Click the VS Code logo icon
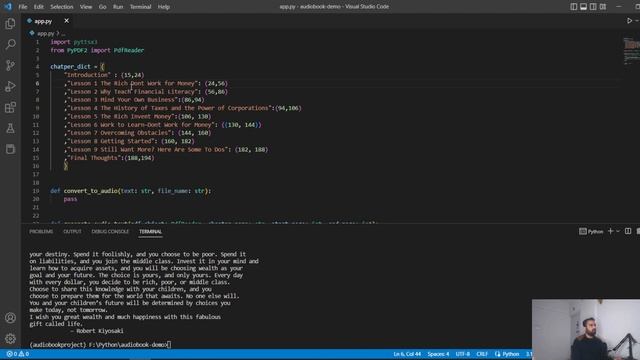The height and width of the screenshot is (360, 640). point(8,7)
